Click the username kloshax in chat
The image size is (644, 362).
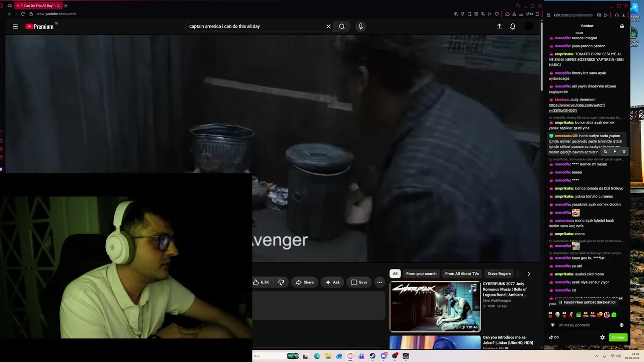[x=561, y=100]
